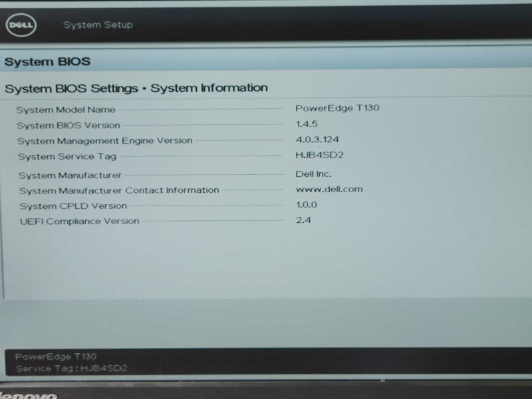Click the www.dell.com contact value
This screenshot has width=532, height=399.
click(x=329, y=190)
